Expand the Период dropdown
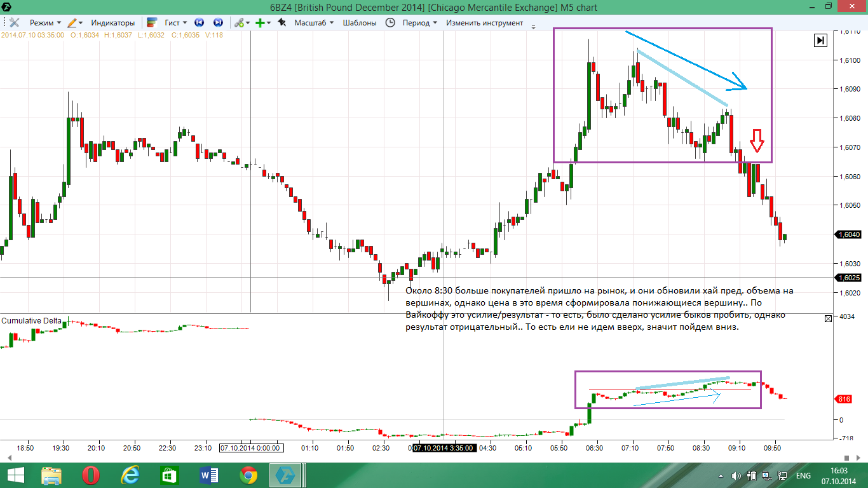The height and width of the screenshot is (488, 868). (x=419, y=22)
